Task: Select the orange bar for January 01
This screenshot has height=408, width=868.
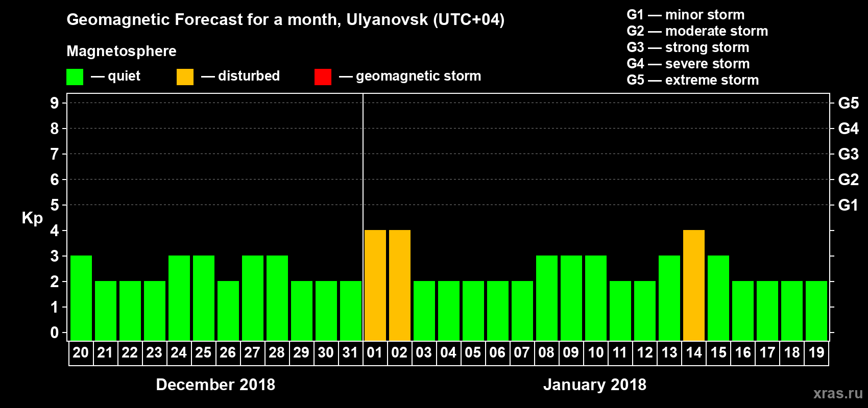Action: point(375,285)
